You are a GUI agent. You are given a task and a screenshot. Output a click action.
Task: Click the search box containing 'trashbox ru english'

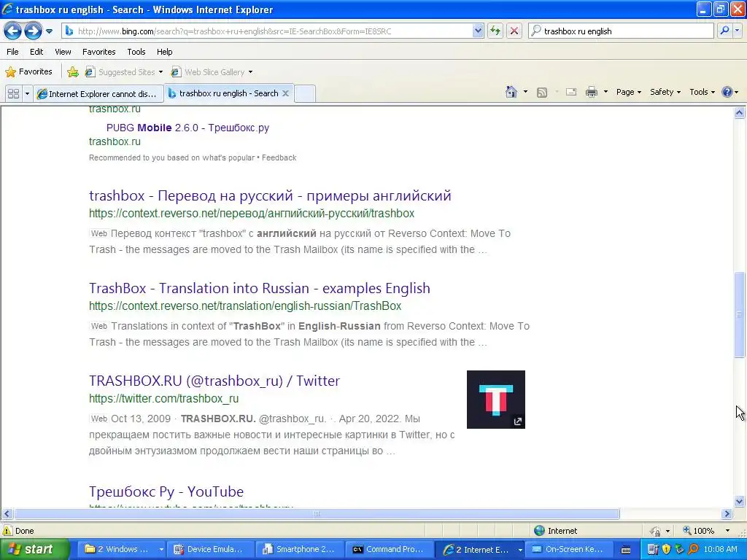click(622, 31)
